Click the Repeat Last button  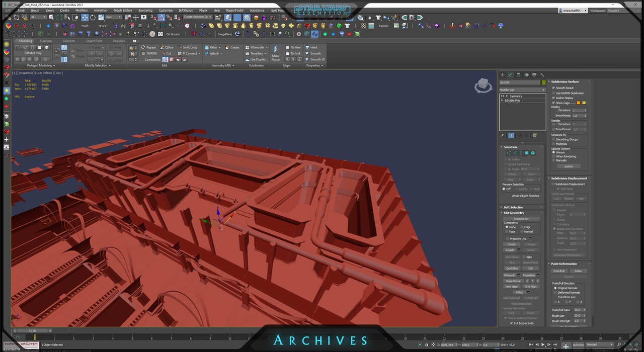[x=521, y=219]
